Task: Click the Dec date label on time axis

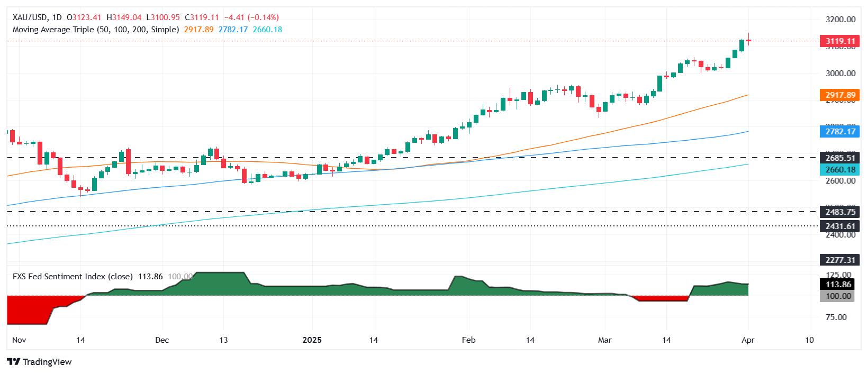Action: [162, 340]
